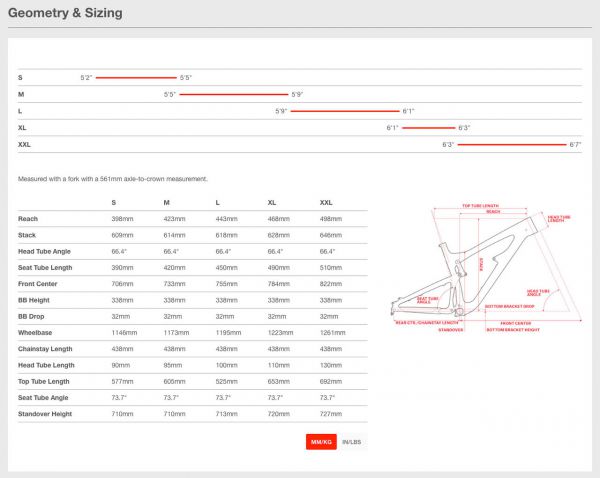Click the Wheelbase row label
Viewport: 600px width, 478px height.
click(x=36, y=330)
